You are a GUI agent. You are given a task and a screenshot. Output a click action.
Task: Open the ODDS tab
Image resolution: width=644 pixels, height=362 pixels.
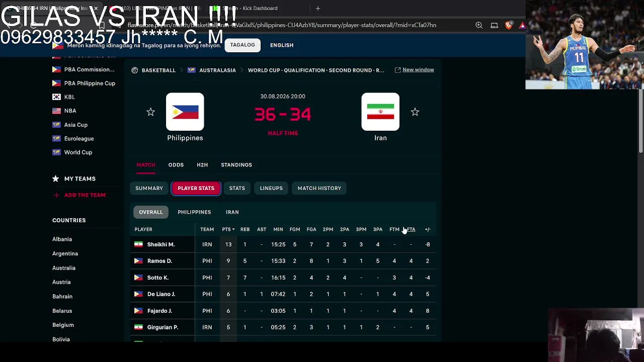point(176,165)
